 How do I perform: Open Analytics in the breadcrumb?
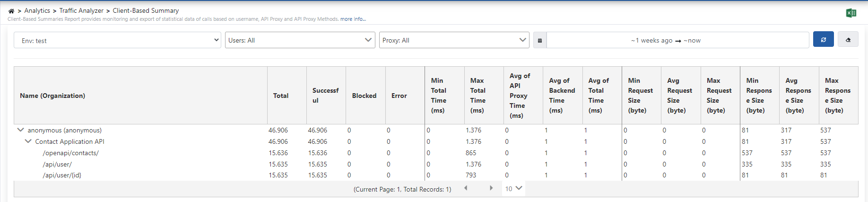(x=37, y=10)
